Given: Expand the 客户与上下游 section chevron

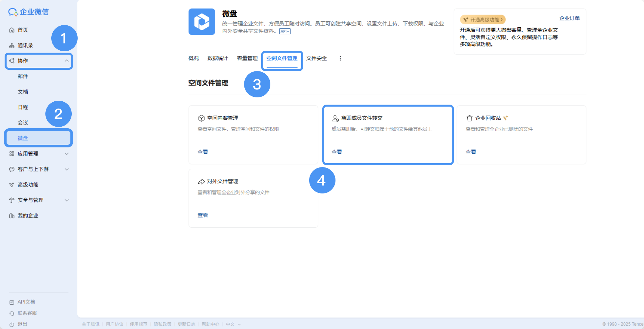Looking at the screenshot, I should (x=66, y=169).
